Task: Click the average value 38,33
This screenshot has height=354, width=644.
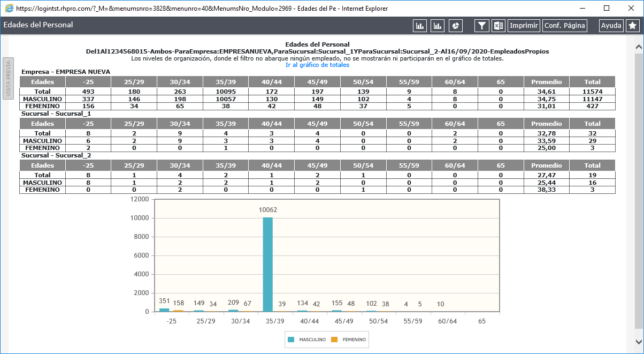Action: pos(547,190)
